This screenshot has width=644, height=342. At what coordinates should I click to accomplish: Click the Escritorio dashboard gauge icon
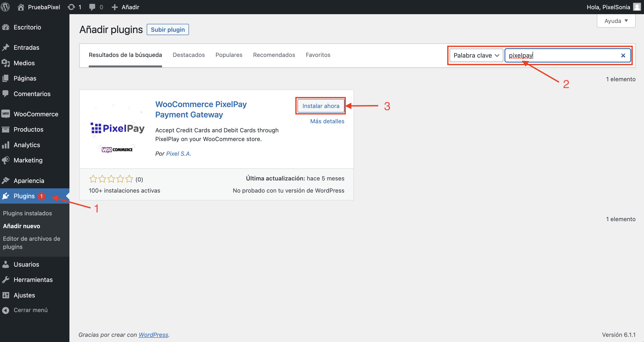point(5,27)
